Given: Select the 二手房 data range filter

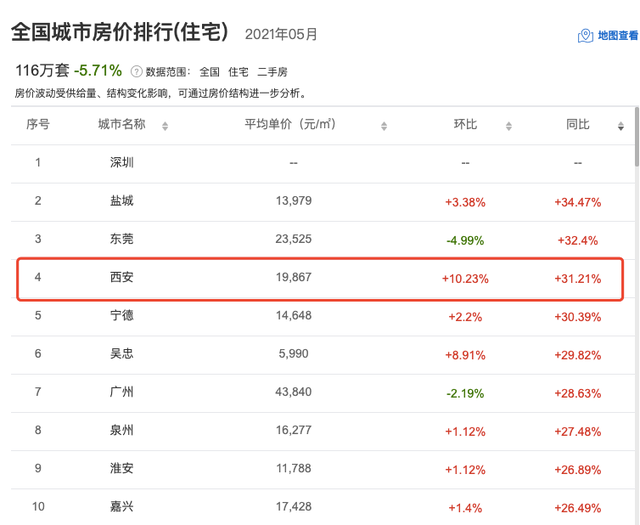Looking at the screenshot, I should [x=272, y=72].
